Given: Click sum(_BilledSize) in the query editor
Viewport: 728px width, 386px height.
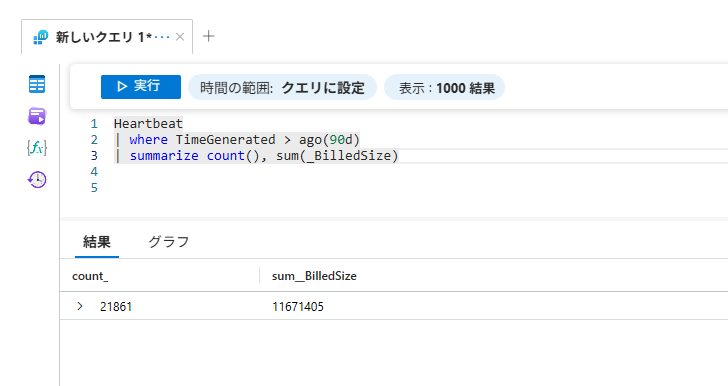Looking at the screenshot, I should click(337, 156).
